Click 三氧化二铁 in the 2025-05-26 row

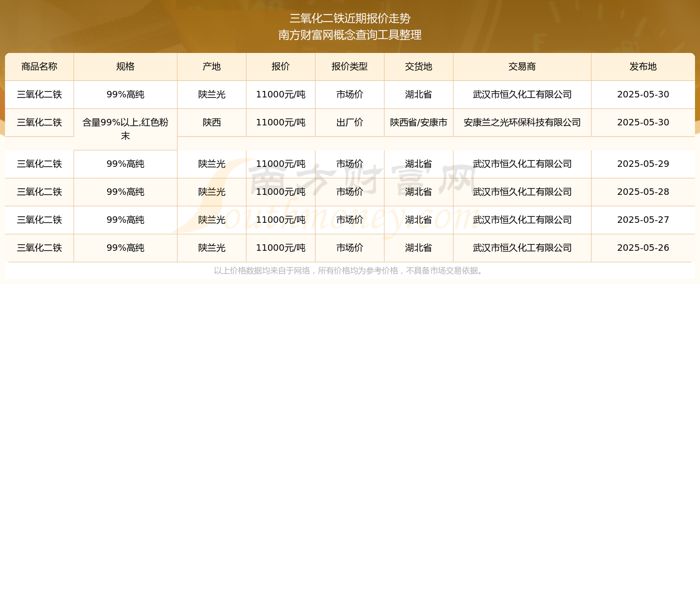[39, 248]
